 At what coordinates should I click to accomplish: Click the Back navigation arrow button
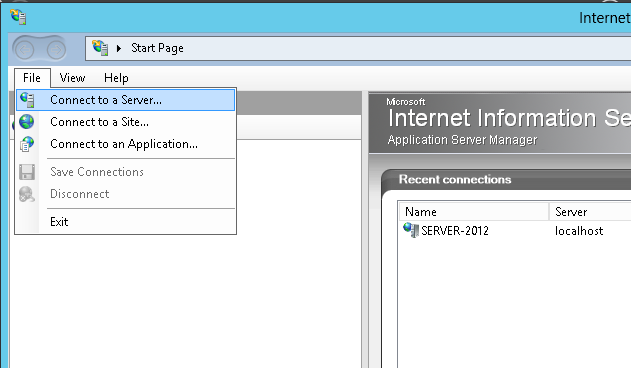(25, 50)
